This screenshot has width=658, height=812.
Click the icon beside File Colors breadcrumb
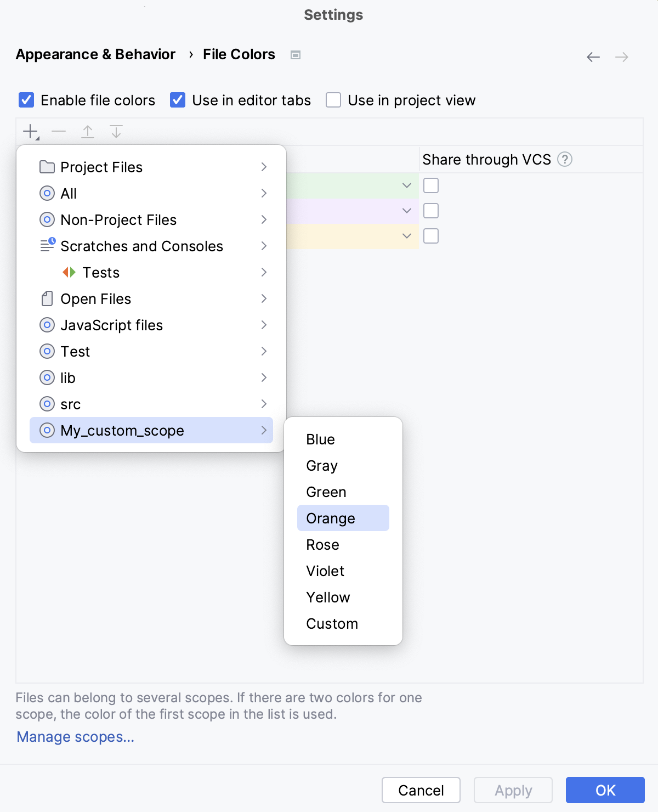pyautogui.click(x=296, y=55)
